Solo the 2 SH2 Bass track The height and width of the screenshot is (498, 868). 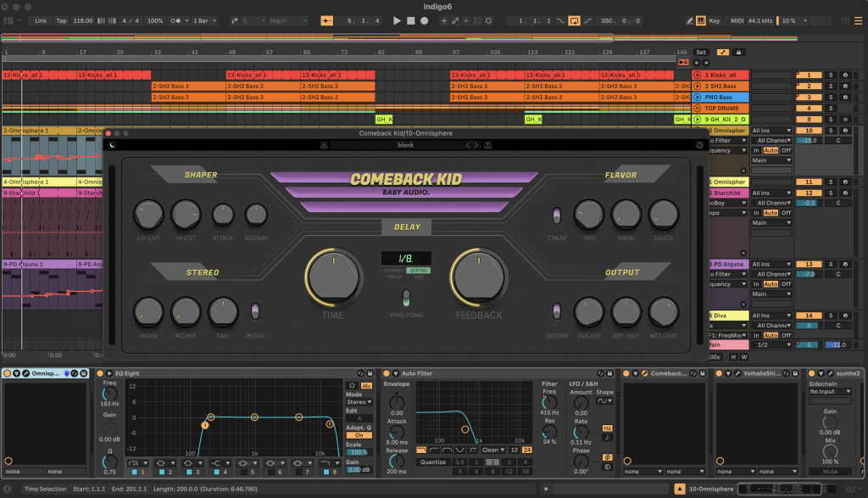(831, 86)
